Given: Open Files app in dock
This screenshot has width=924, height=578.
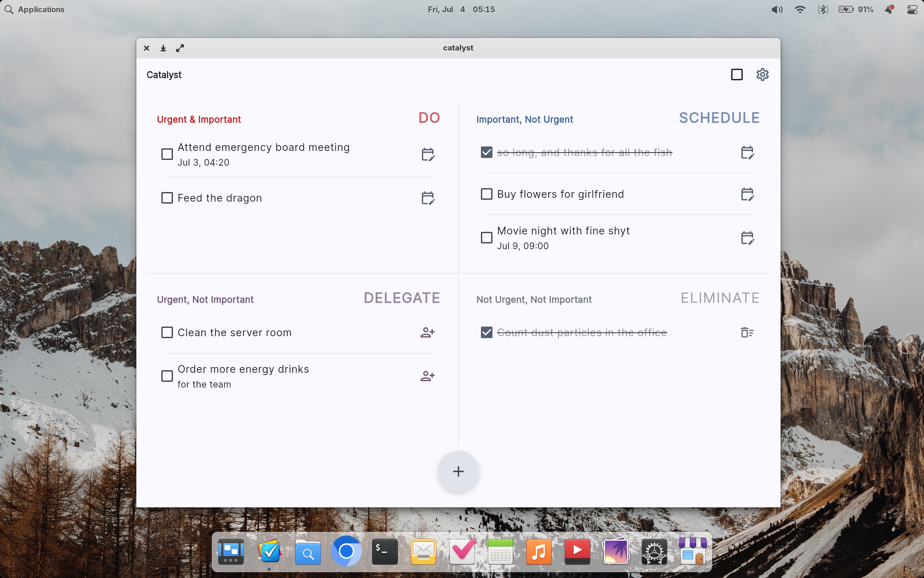Looking at the screenshot, I should [308, 552].
